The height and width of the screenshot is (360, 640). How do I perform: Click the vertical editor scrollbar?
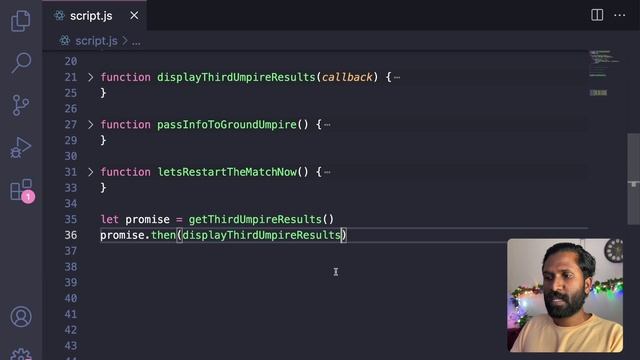633,179
